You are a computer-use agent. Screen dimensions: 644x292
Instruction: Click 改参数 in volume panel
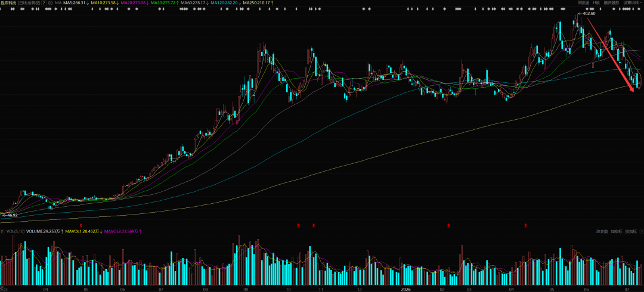click(602, 232)
